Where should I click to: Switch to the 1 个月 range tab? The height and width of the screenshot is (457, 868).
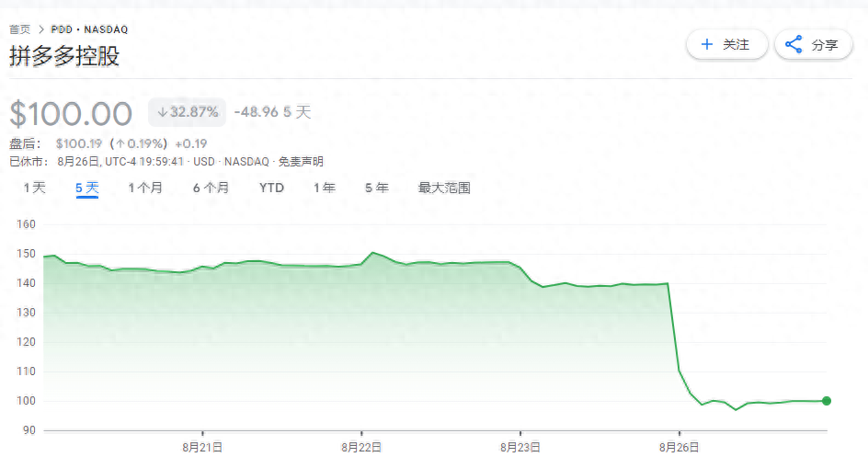coord(145,188)
